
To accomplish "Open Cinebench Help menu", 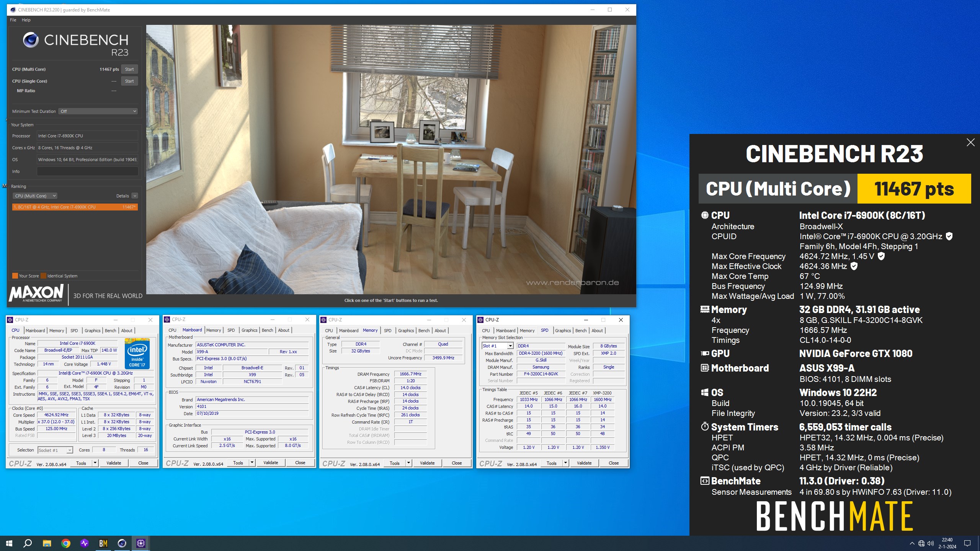I will click(26, 20).
